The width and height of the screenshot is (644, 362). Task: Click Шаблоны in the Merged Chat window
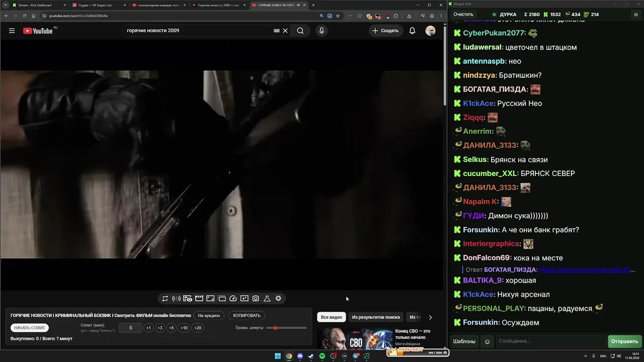point(464,341)
